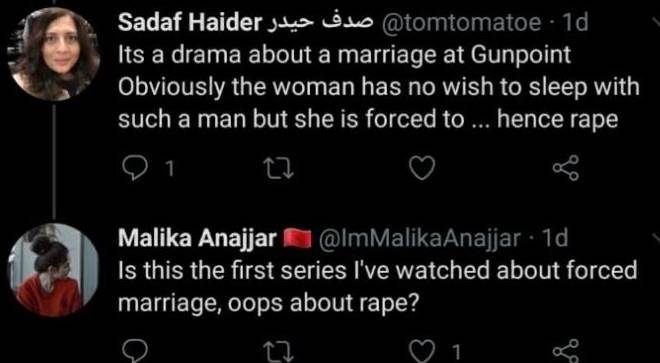
Task: Reply to Sadaf Haider's tweet
Action: [133, 170]
